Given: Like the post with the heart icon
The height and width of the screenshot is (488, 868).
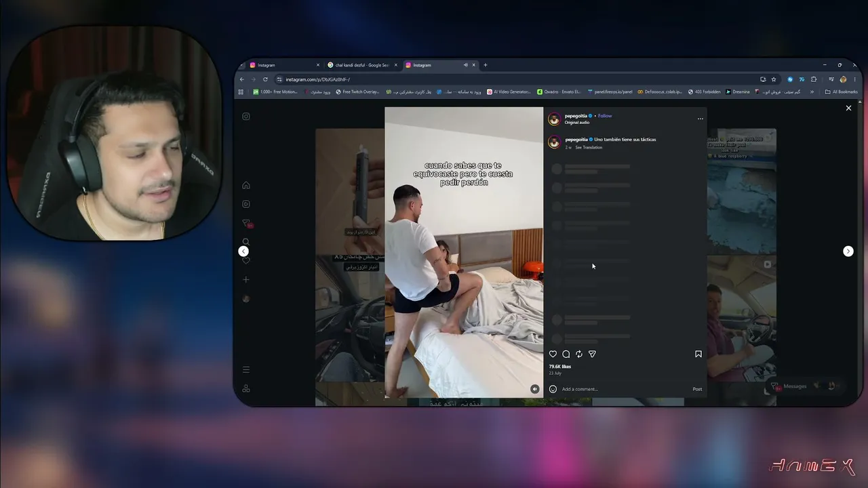Looking at the screenshot, I should pos(553,354).
